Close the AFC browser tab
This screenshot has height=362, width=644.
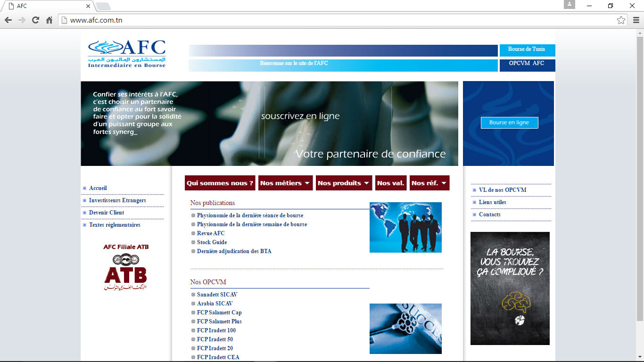pos(88,6)
